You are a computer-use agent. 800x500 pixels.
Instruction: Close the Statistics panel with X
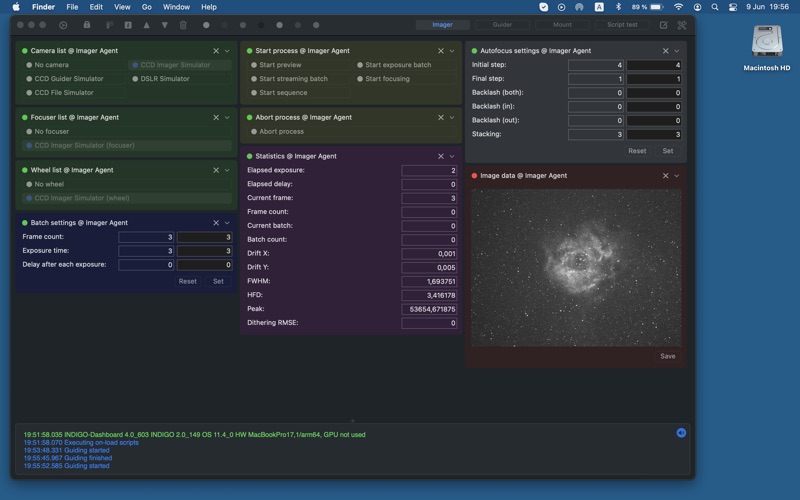tap(441, 156)
